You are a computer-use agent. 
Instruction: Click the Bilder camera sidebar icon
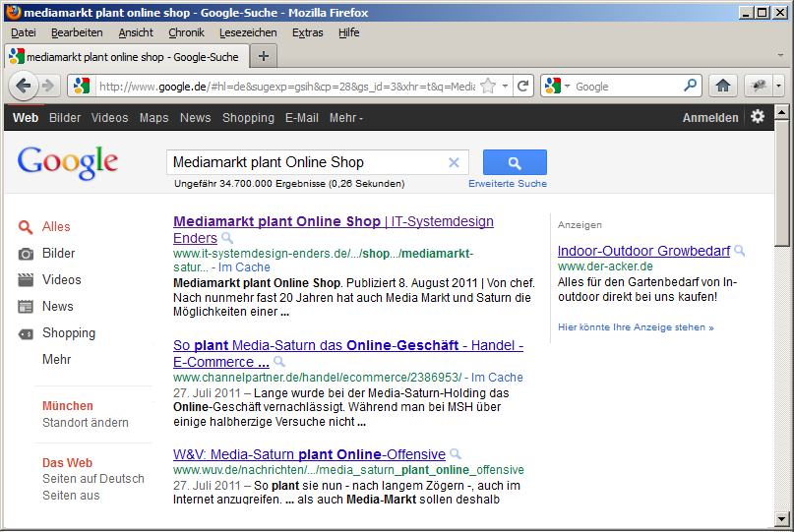[26, 254]
